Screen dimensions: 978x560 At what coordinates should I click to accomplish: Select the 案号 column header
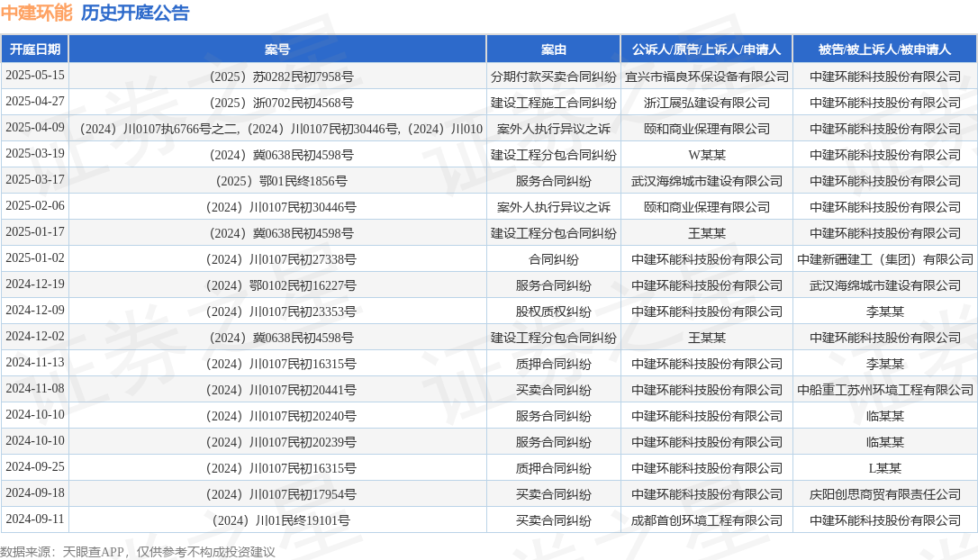(277, 50)
